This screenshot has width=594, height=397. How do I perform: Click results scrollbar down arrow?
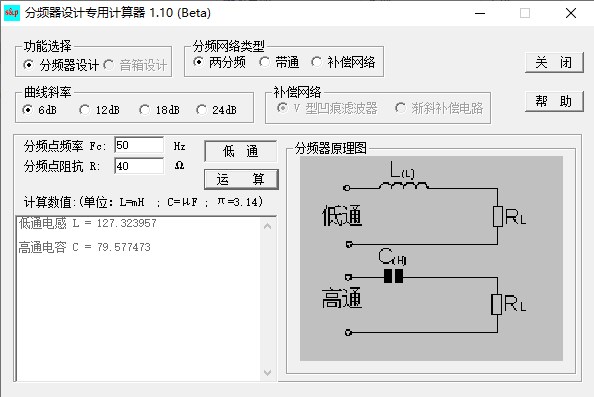coord(267,373)
